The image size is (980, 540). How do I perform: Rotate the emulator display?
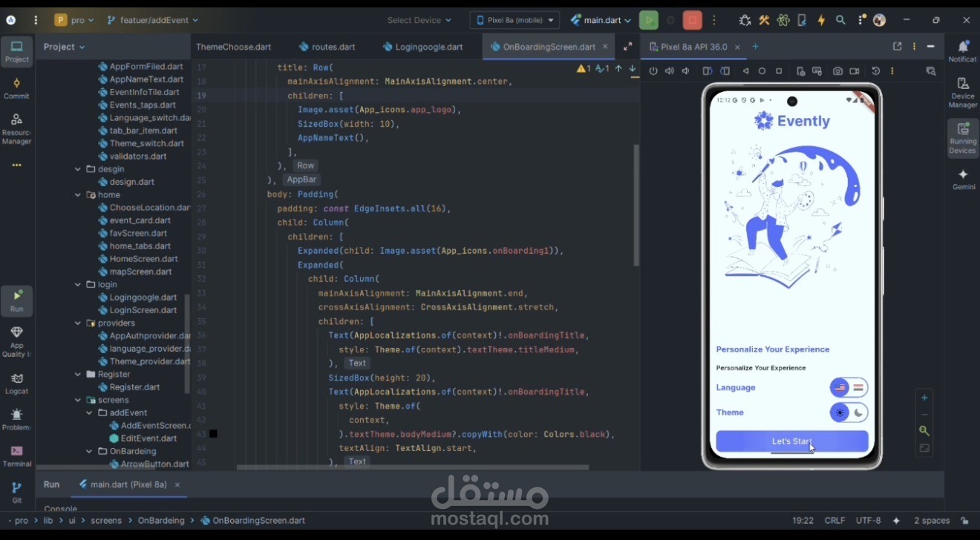click(706, 70)
